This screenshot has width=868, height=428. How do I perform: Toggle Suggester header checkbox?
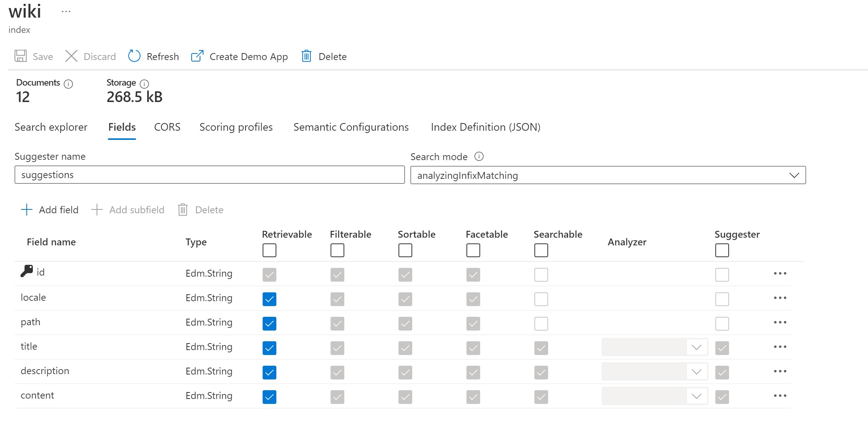click(722, 250)
